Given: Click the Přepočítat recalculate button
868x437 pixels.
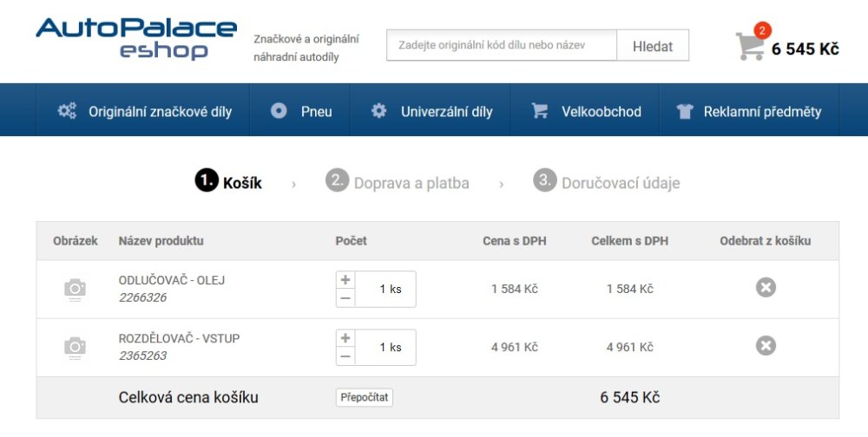Looking at the screenshot, I should coord(365,397).
